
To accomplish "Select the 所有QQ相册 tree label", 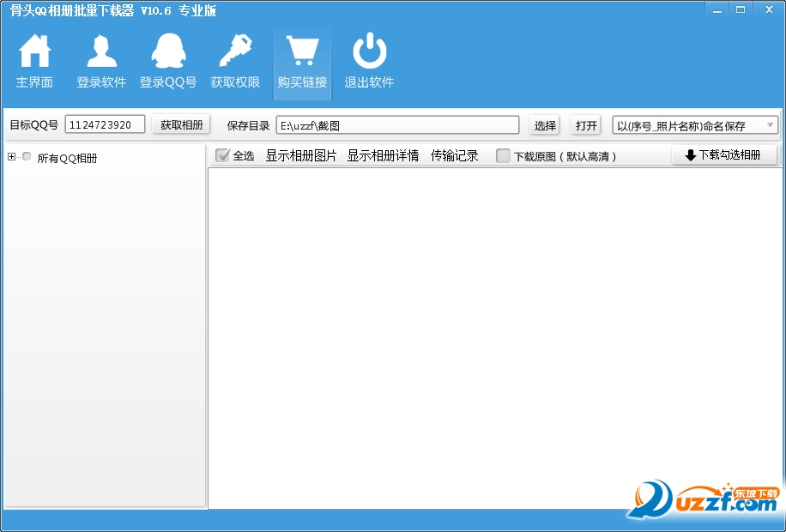I will 67,158.
